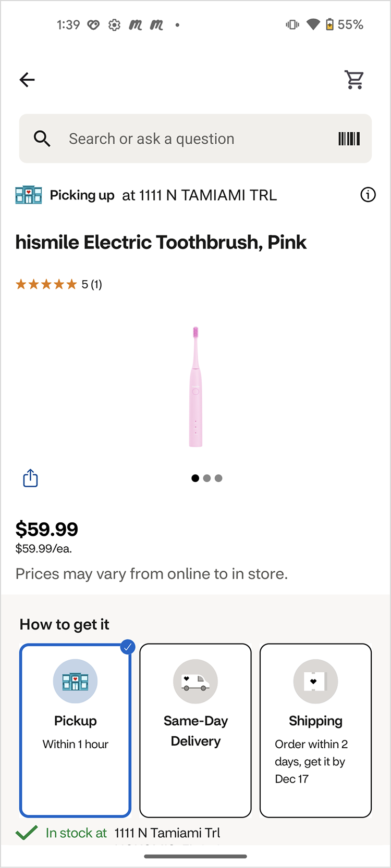Tap the 1111 N TAMIAMI TRL pickup address
This screenshot has height=868, width=391.
tap(199, 195)
